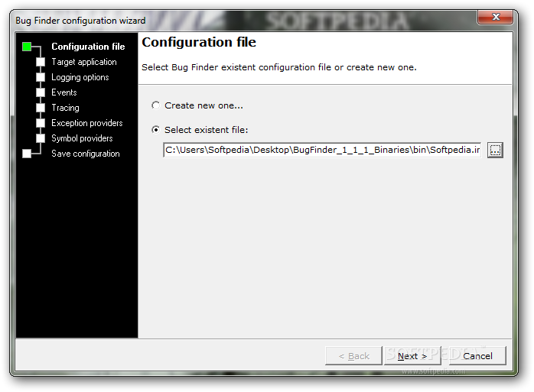Click white box beside Exception providers
This screenshot has height=392, width=534.
[41, 123]
